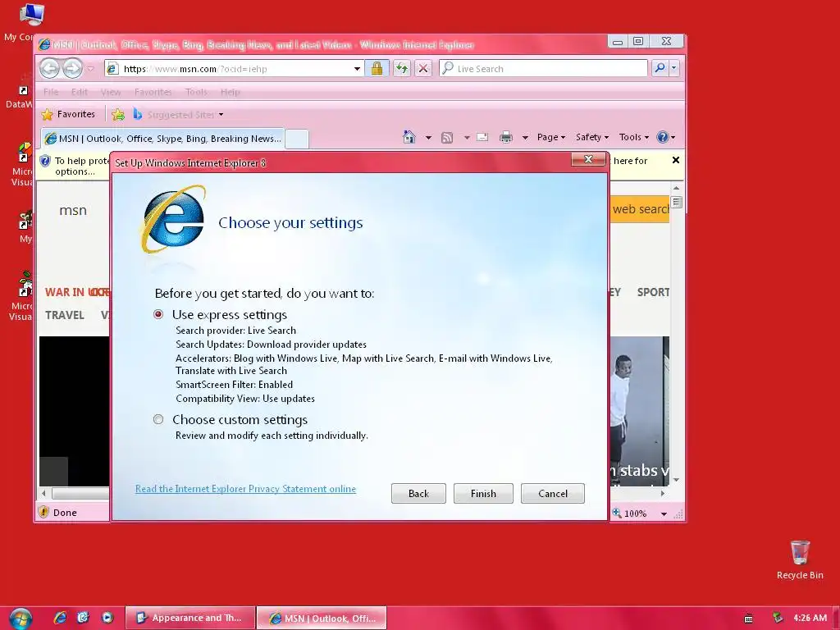This screenshot has width=840, height=630.
Task: Open a new blank tab
Action: [297, 139]
